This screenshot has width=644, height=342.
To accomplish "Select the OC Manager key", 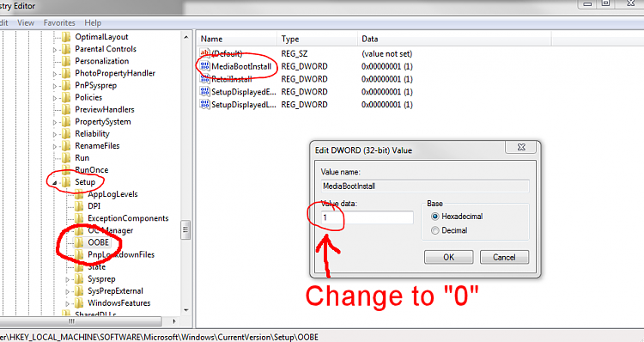I will [111, 230].
